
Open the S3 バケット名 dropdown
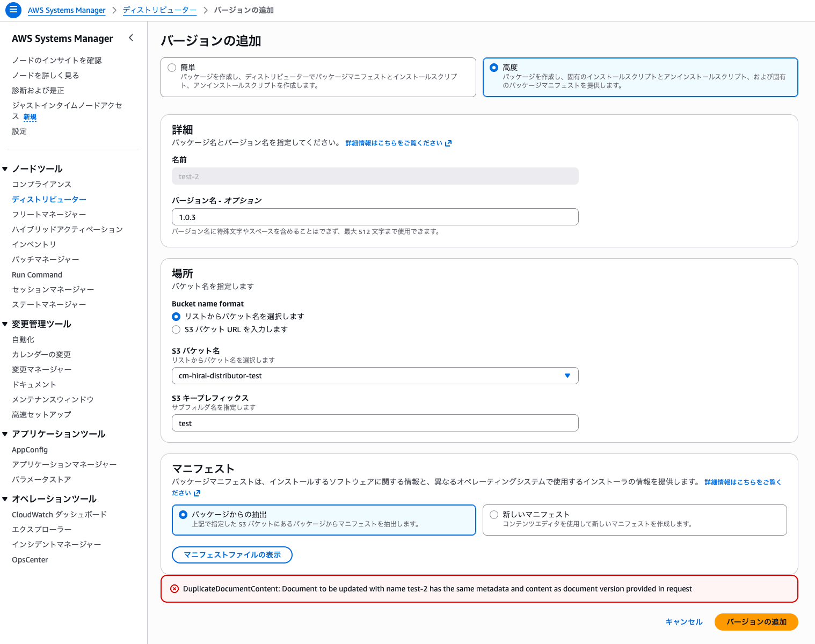[x=375, y=376]
